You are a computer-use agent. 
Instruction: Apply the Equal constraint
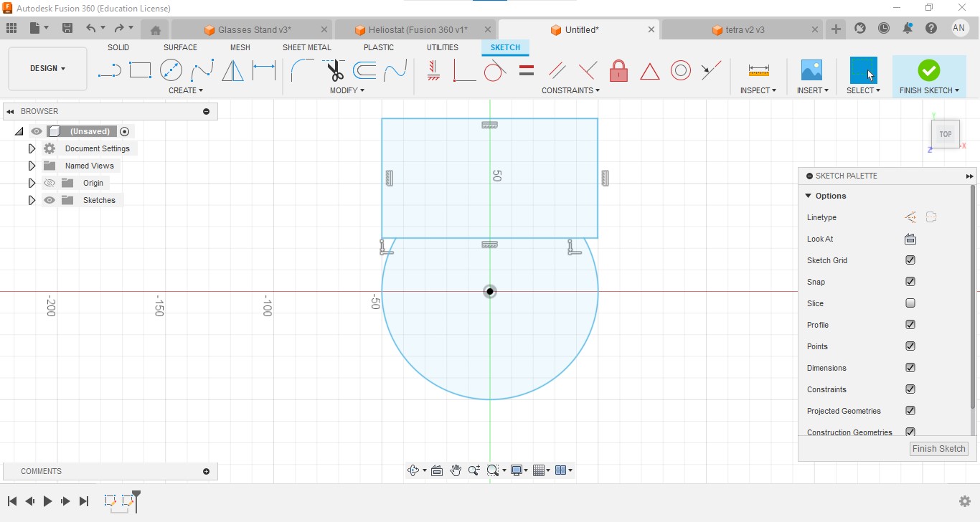pyautogui.click(x=527, y=70)
